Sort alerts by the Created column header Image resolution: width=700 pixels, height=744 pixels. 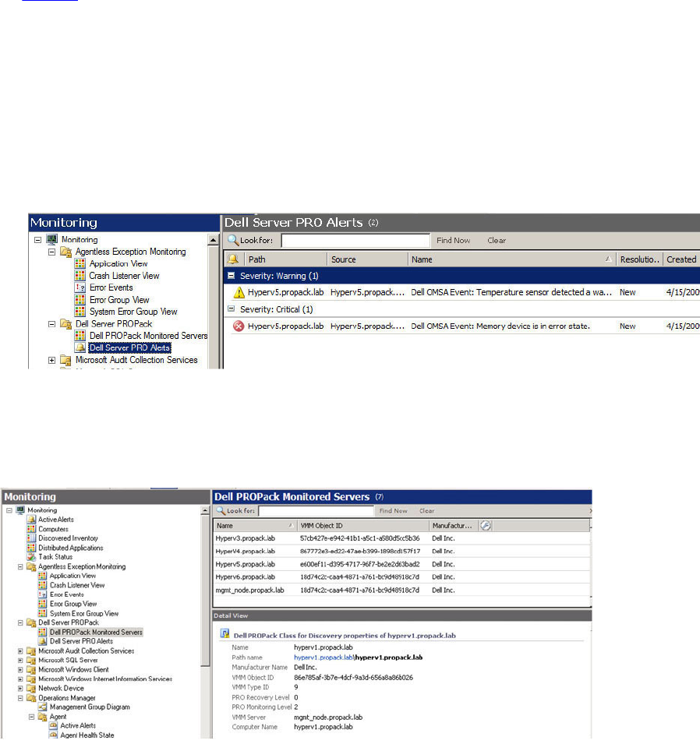681,259
